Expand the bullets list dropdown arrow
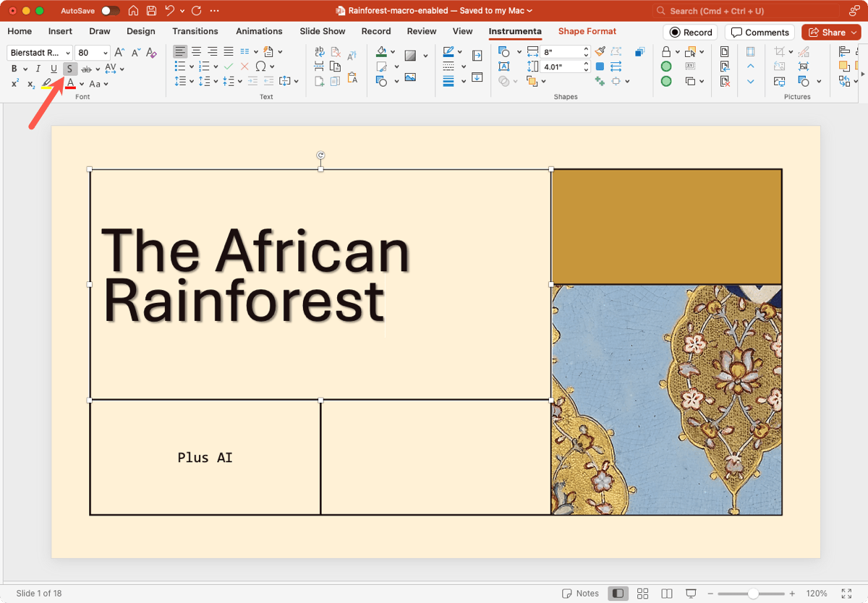The height and width of the screenshot is (603, 868). point(193,67)
